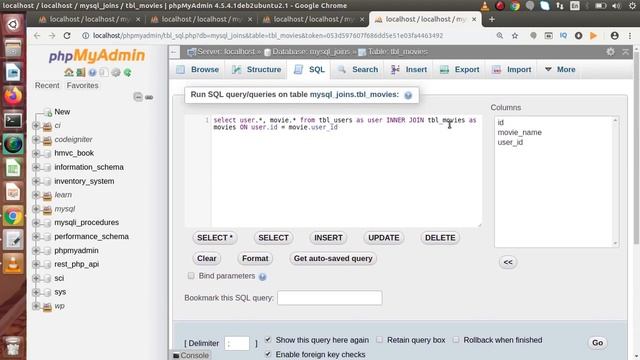The width and height of the screenshot is (640, 360).
Task: Select movie_name in Columns list
Action: pos(520,133)
